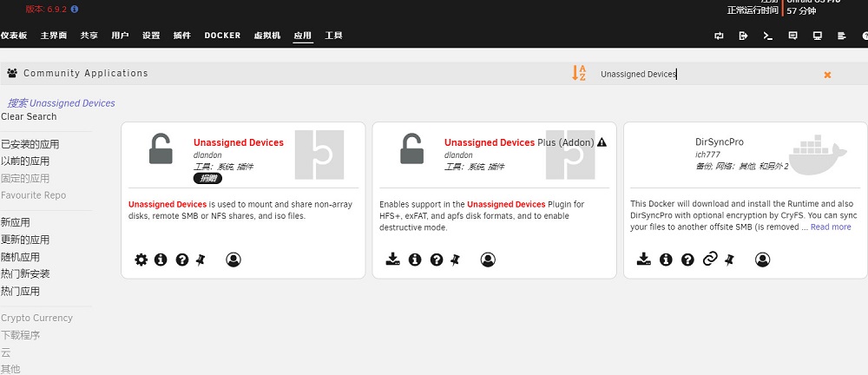Viewport: 868px width, 375px height.
Task: Show info for DirSyncPro
Action: pyautogui.click(x=666, y=260)
